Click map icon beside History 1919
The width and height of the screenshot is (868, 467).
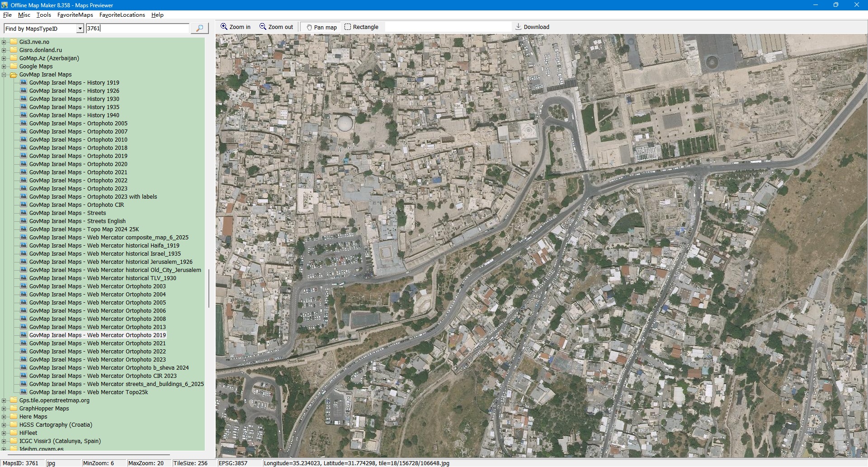(x=24, y=83)
